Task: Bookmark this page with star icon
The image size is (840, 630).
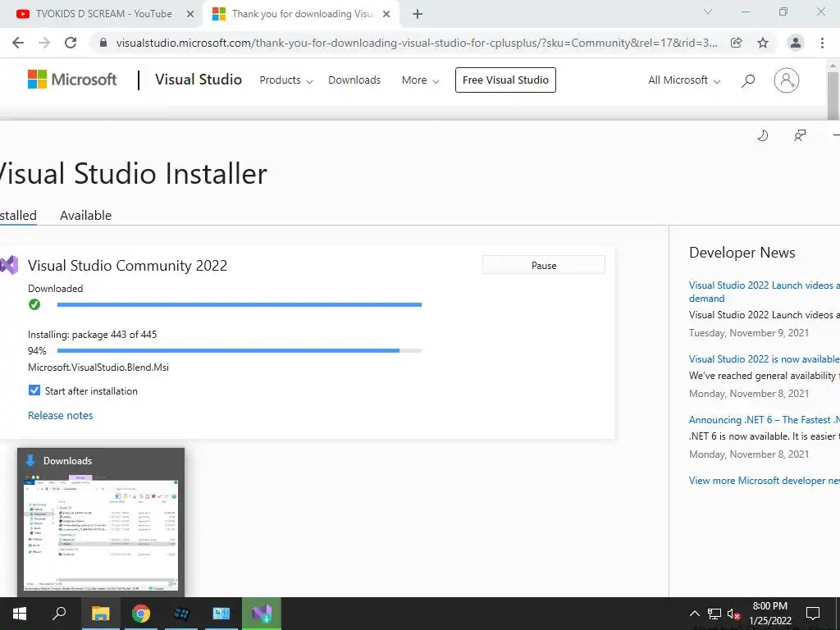Action: pos(763,43)
